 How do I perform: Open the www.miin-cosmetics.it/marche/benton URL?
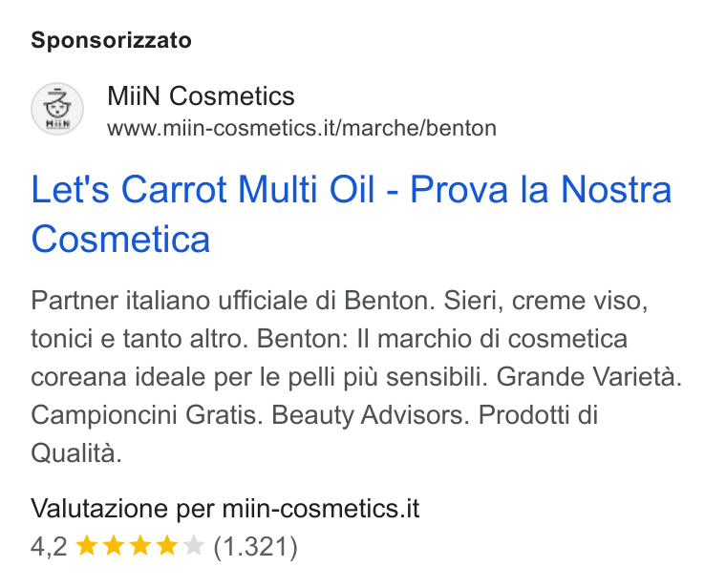[x=302, y=128]
